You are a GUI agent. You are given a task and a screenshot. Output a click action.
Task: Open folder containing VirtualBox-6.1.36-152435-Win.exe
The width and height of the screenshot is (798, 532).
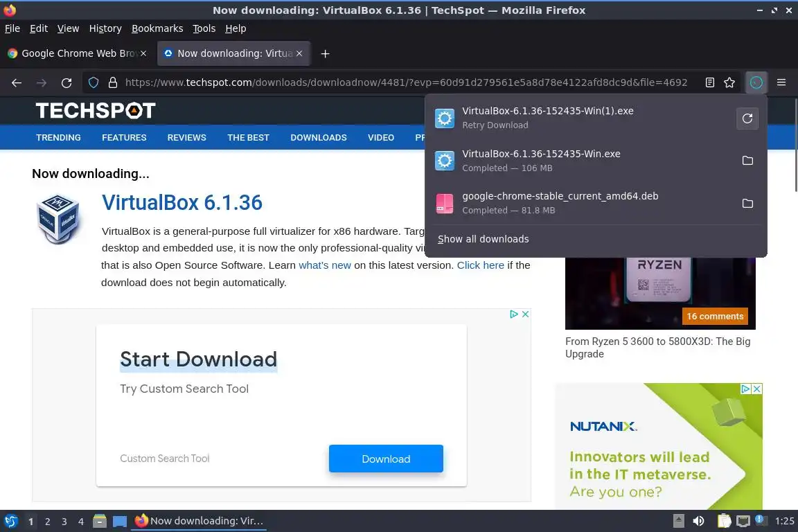coord(747,161)
